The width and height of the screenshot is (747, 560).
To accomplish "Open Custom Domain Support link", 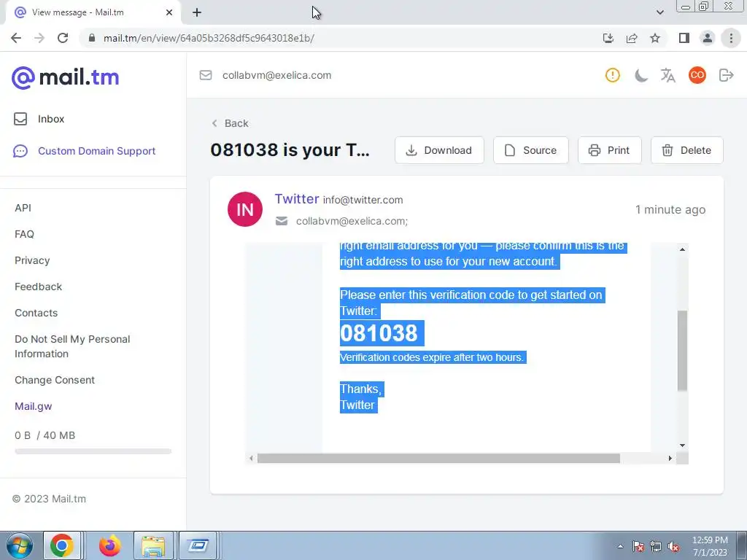I will coord(85,151).
